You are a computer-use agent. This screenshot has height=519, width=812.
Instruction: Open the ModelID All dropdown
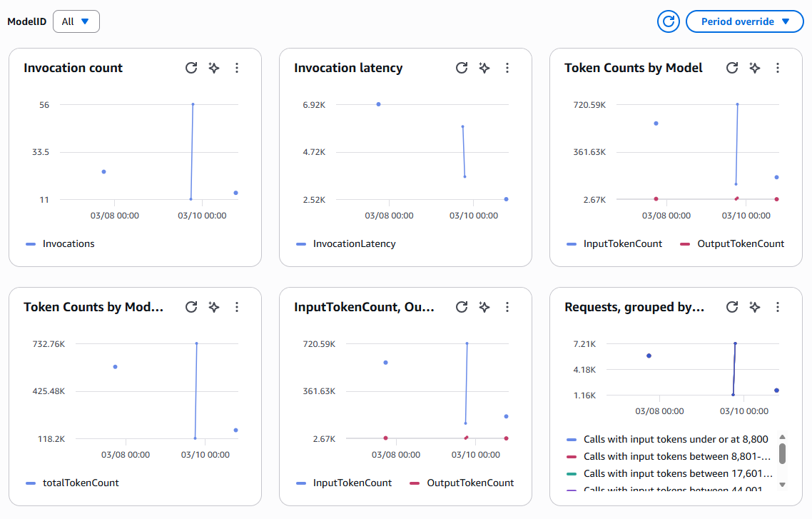click(x=76, y=21)
